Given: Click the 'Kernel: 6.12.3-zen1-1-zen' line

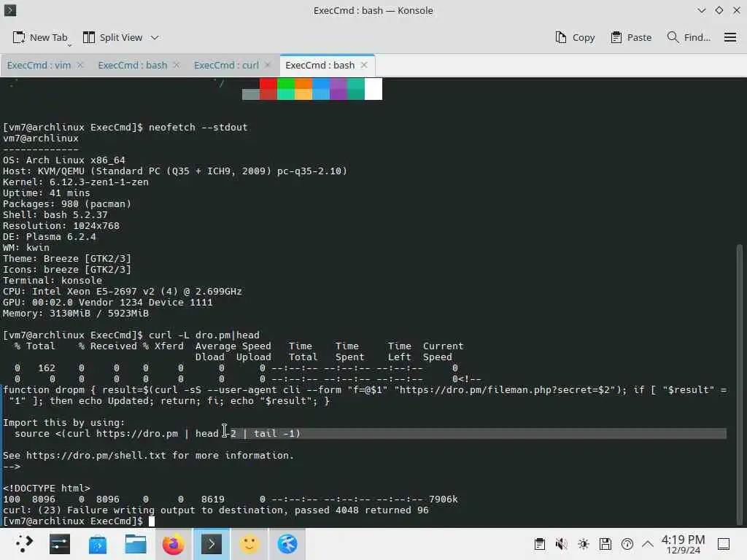Looking at the screenshot, I should (76, 182).
